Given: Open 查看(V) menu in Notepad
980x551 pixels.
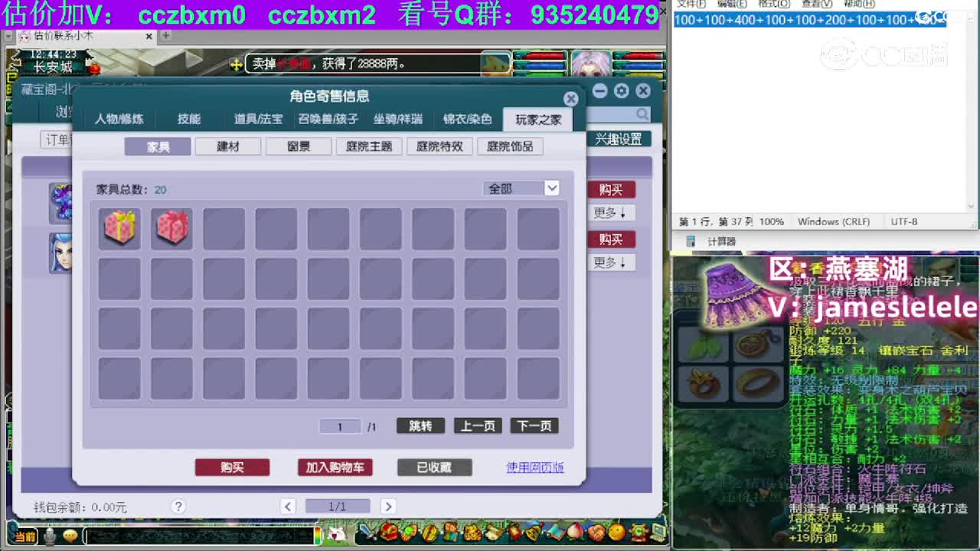Looking at the screenshot, I should [816, 4].
